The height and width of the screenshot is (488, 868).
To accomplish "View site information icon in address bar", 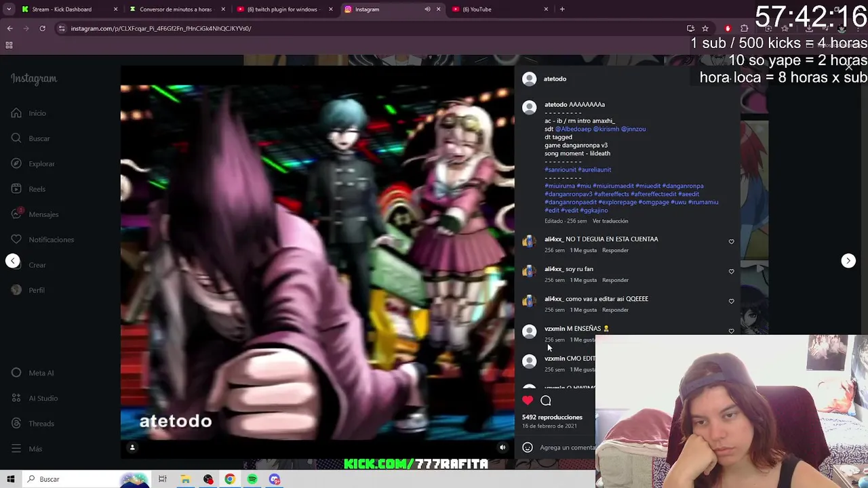I will 62,28.
